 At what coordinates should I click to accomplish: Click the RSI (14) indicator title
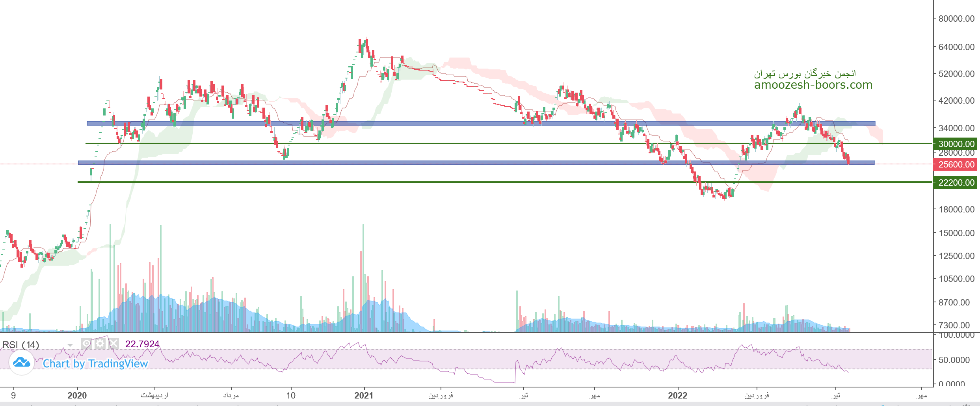[x=21, y=345]
